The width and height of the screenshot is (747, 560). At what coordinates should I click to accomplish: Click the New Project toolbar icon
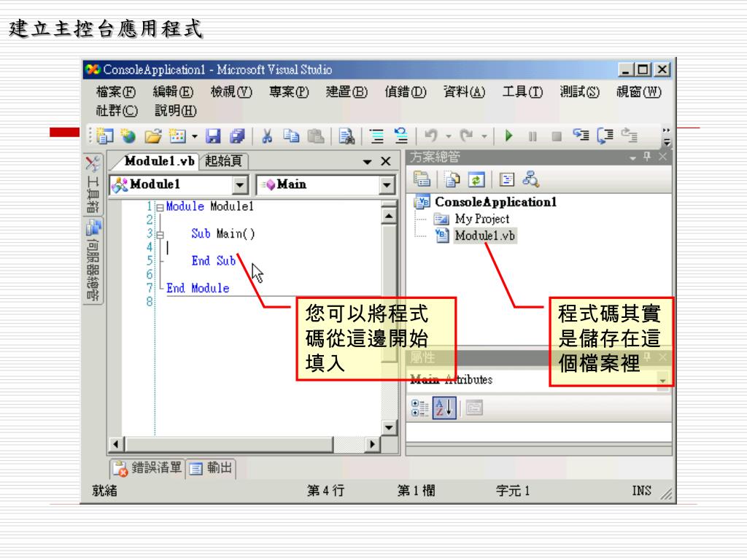[105, 136]
